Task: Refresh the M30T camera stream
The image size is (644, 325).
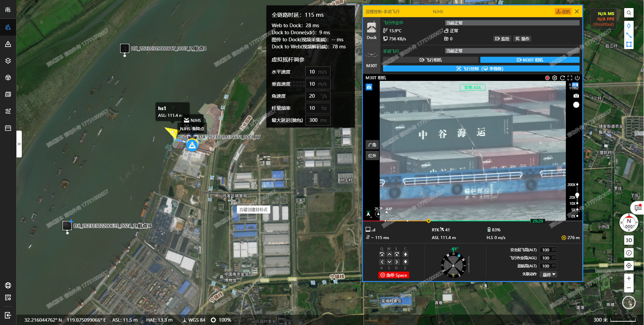Action: [x=562, y=78]
